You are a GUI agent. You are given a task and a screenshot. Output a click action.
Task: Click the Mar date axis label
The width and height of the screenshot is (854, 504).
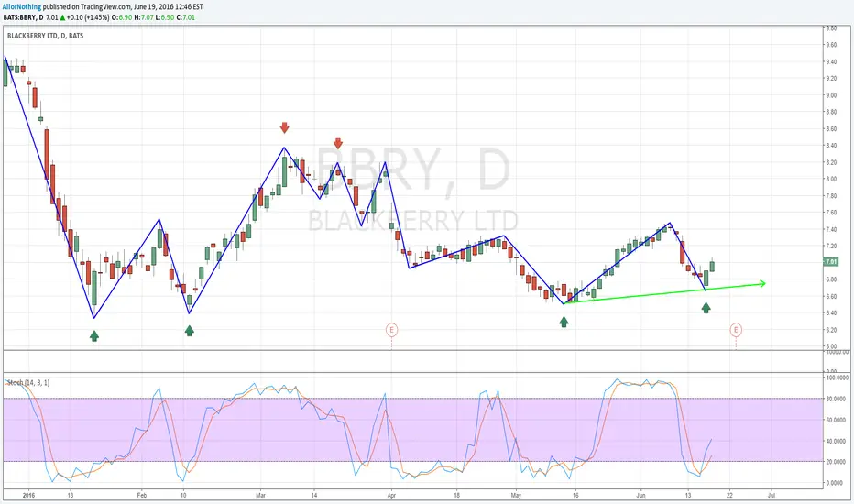(260, 495)
